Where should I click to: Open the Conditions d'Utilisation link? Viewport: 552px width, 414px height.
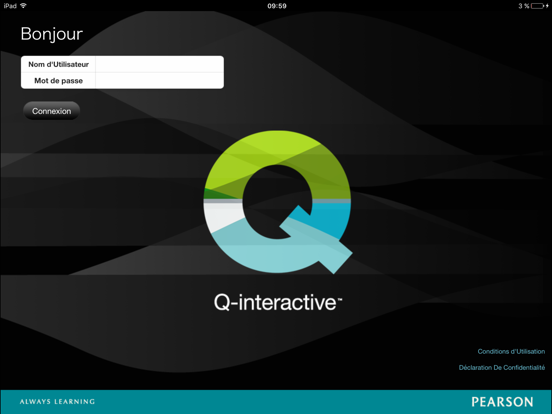click(511, 351)
